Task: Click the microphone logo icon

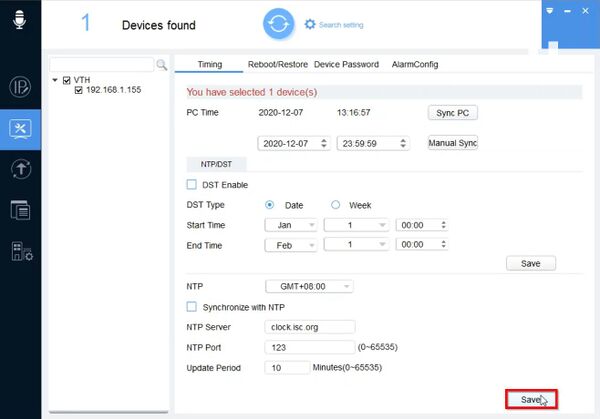Action: (20, 19)
